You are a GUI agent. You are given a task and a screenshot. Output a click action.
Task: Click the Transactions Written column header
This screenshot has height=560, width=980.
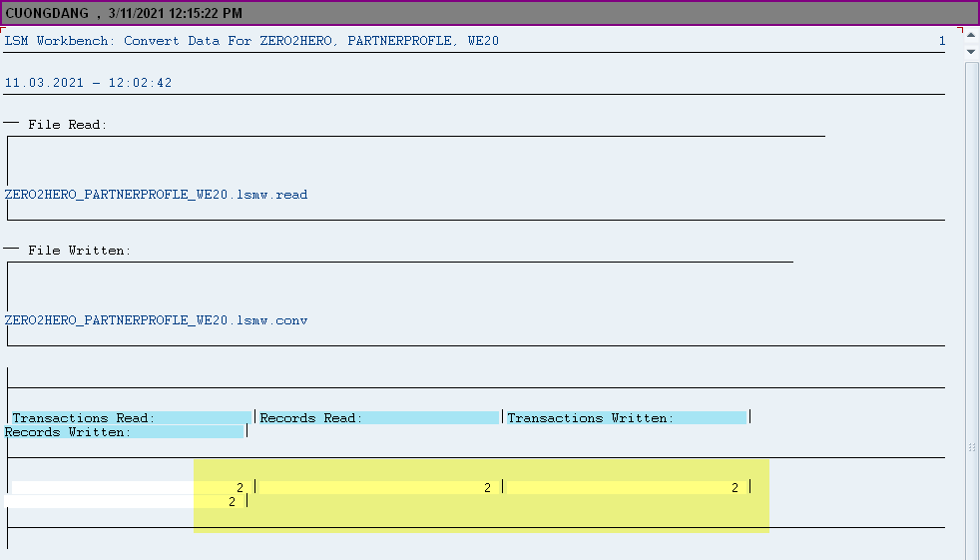(590, 418)
